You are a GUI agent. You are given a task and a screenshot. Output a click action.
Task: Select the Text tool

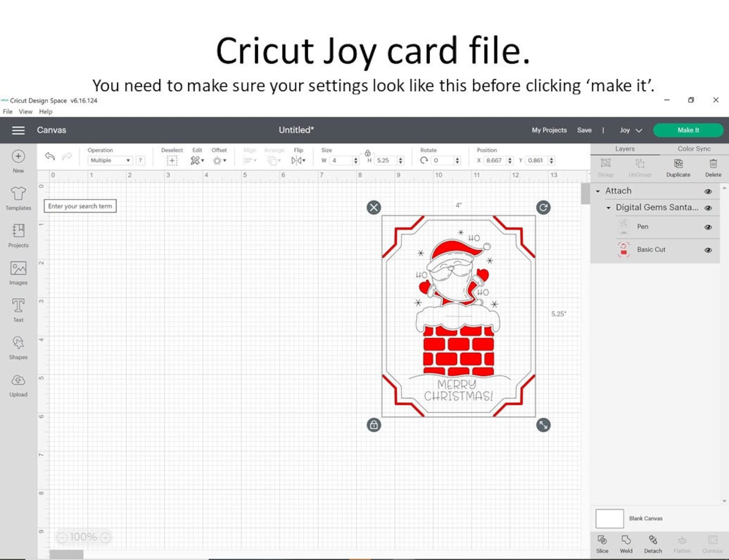pos(18,310)
